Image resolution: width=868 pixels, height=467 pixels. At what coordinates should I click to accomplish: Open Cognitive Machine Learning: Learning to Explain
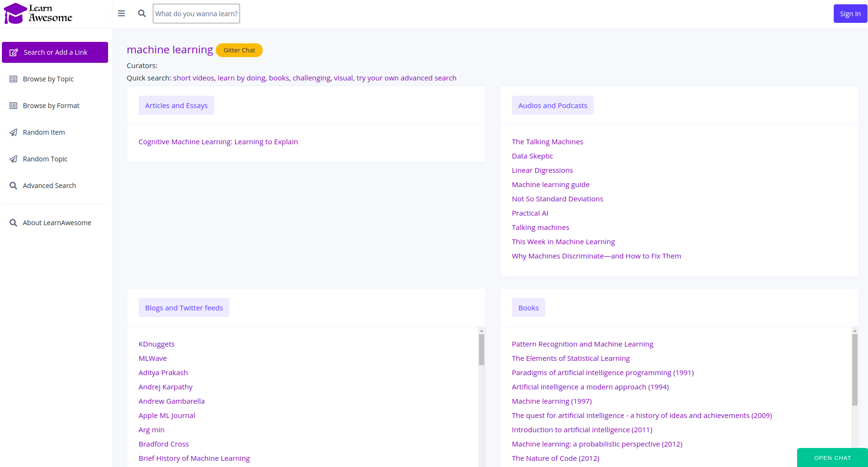click(x=218, y=141)
